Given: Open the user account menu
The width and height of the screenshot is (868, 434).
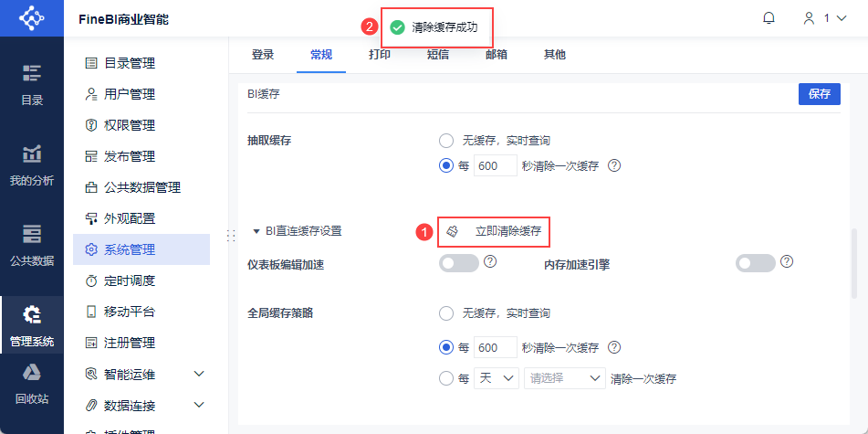Looking at the screenshot, I should tap(822, 18).
